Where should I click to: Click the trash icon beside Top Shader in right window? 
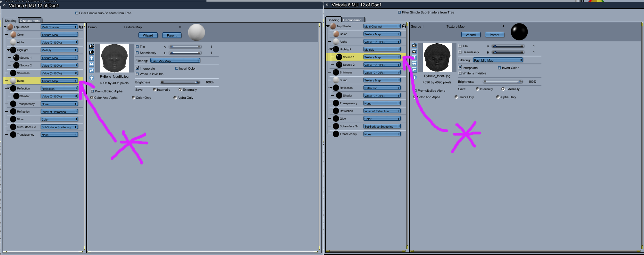[x=404, y=26]
